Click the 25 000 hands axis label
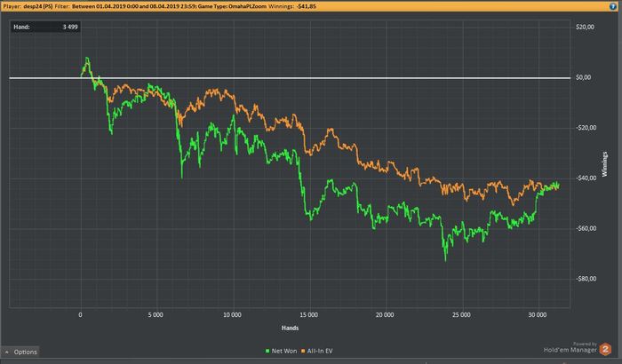The image size is (622, 364). point(461,315)
